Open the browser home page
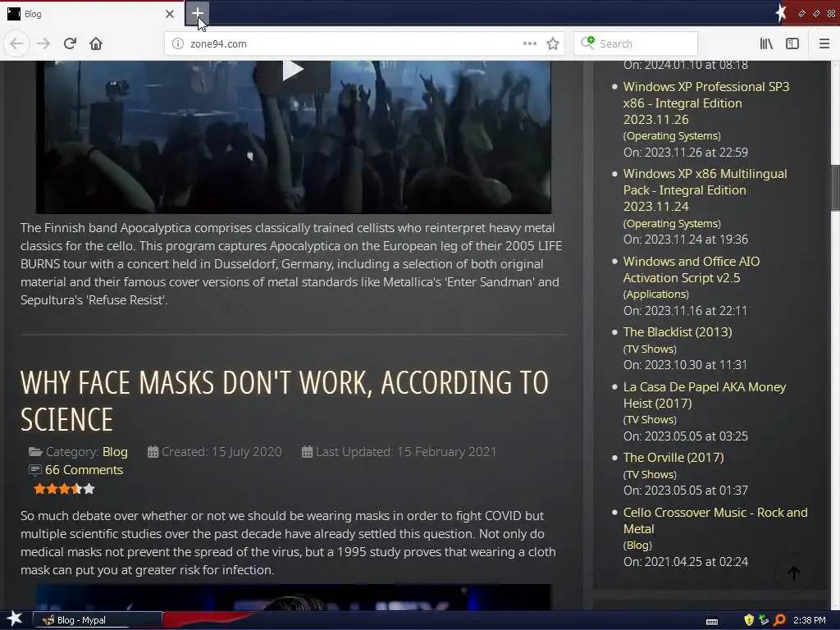 [x=96, y=43]
